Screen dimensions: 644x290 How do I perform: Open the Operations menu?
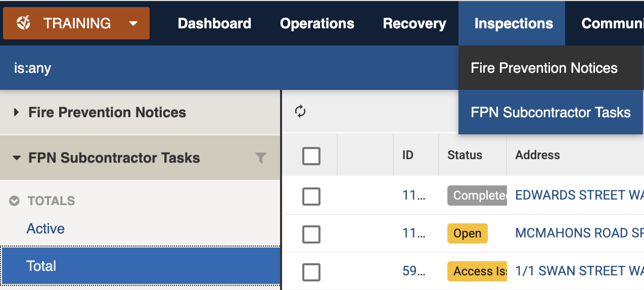pyautogui.click(x=317, y=23)
